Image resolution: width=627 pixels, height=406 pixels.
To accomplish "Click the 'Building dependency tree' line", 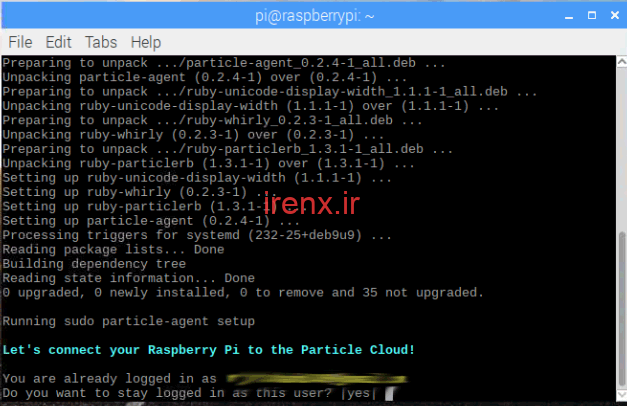I will (x=94, y=264).
